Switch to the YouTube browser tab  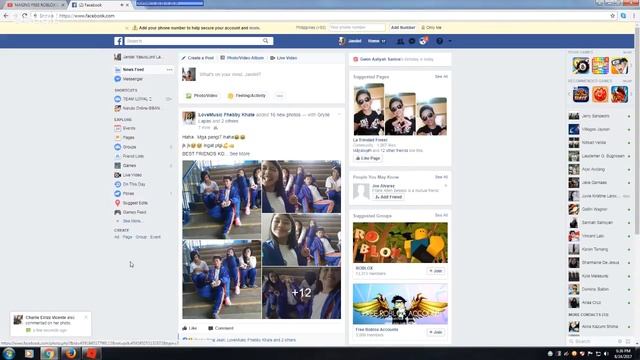tap(35, 5)
